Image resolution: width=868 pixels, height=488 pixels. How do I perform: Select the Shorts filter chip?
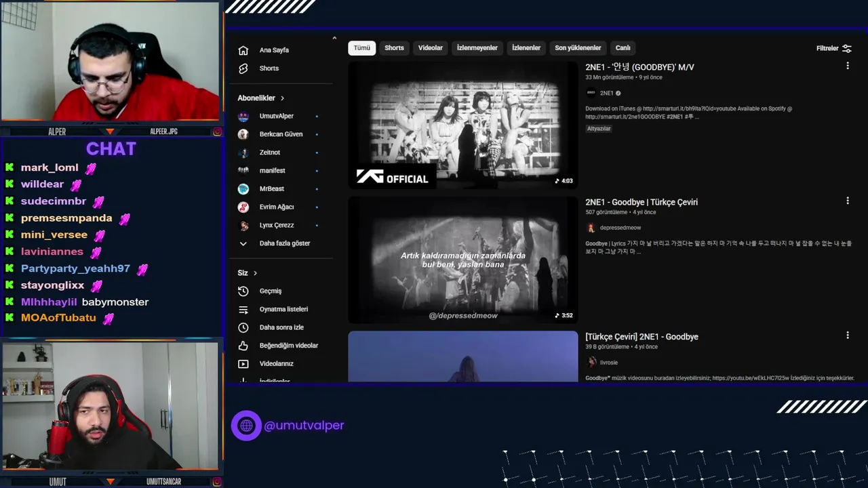394,48
